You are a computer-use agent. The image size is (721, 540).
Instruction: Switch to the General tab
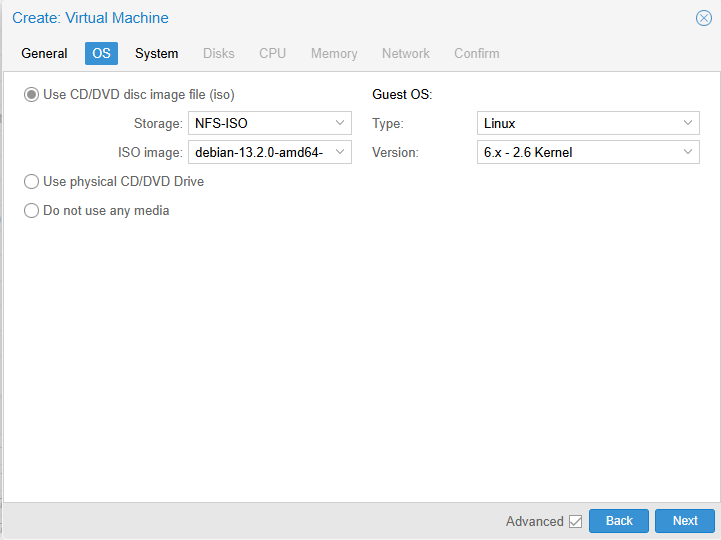tap(44, 54)
